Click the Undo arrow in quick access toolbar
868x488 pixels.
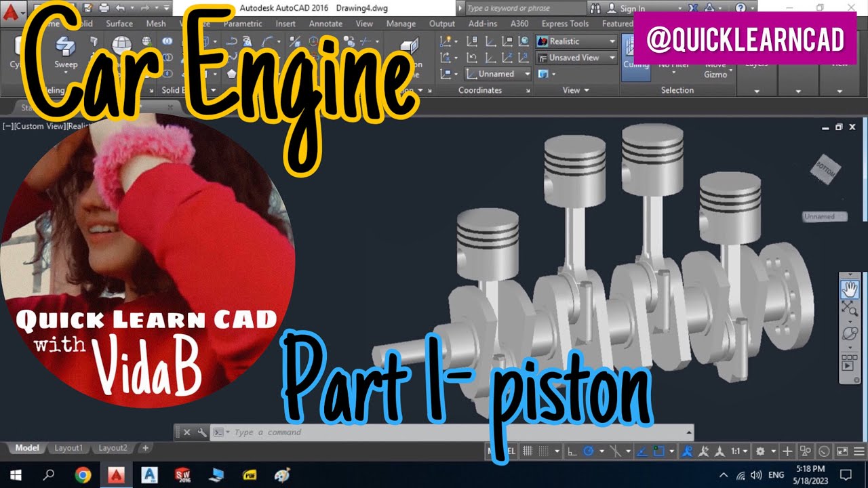pyautogui.click(x=121, y=8)
